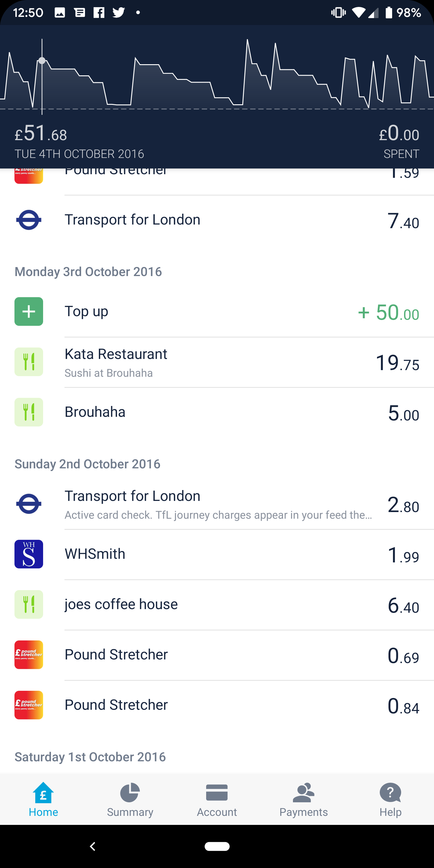Tap the Kata Restaurant fork-and-knife icon

[x=29, y=362]
